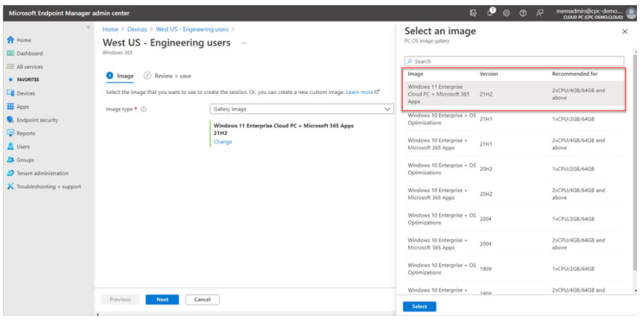Open the settings gear icon
The image size is (644, 320).
tap(507, 13)
